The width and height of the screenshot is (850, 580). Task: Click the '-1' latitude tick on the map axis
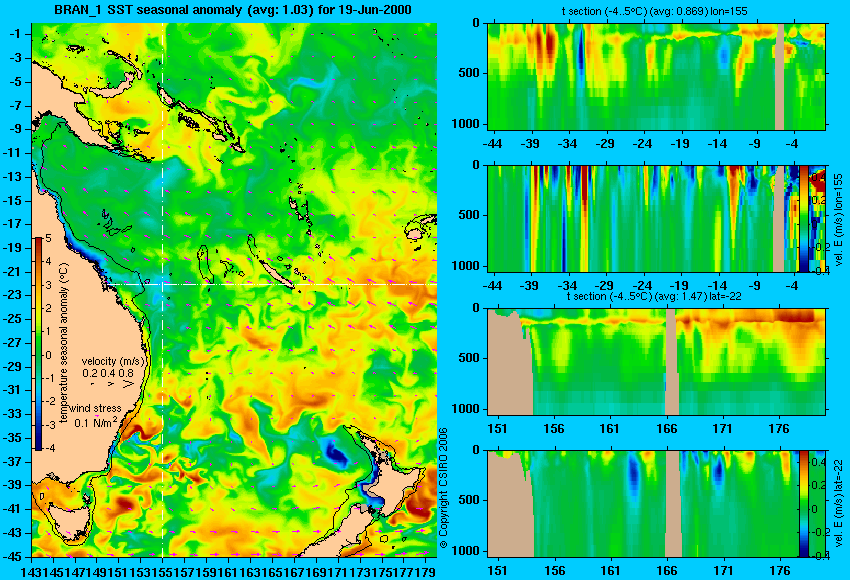14,34
